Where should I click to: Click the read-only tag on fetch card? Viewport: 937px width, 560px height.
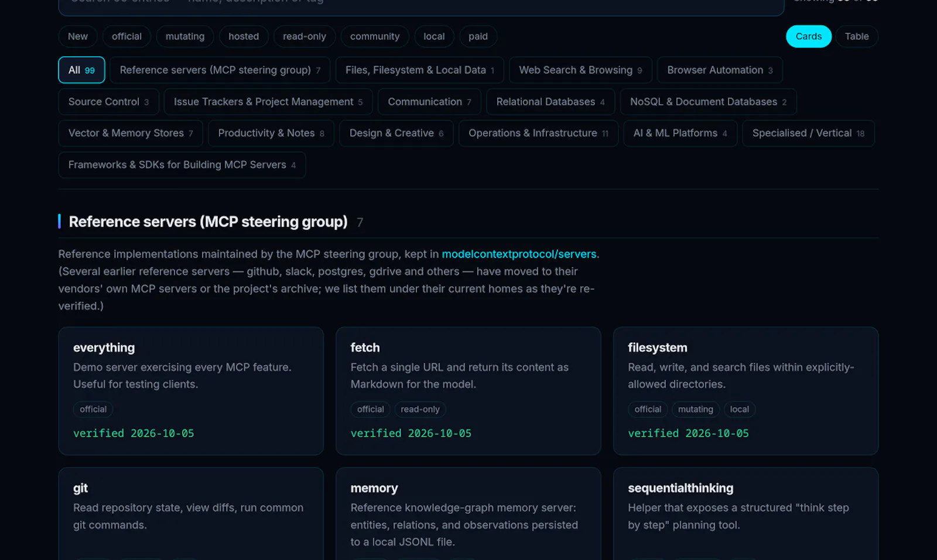pyautogui.click(x=420, y=410)
